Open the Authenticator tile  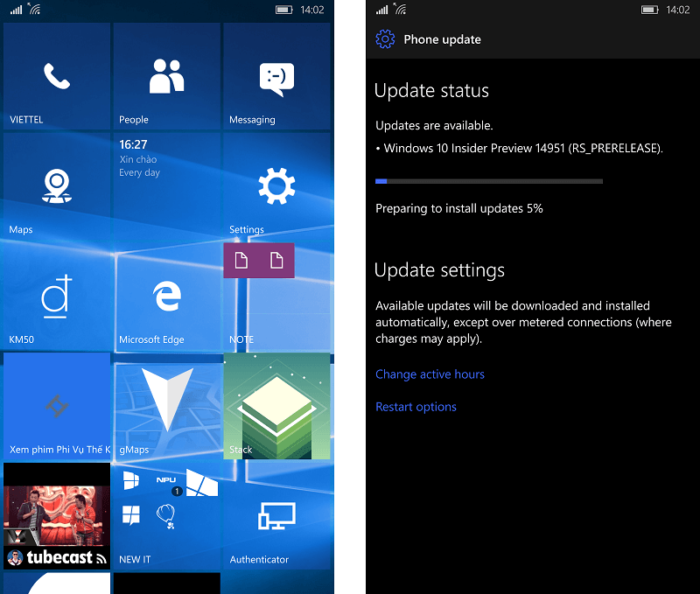click(x=276, y=516)
